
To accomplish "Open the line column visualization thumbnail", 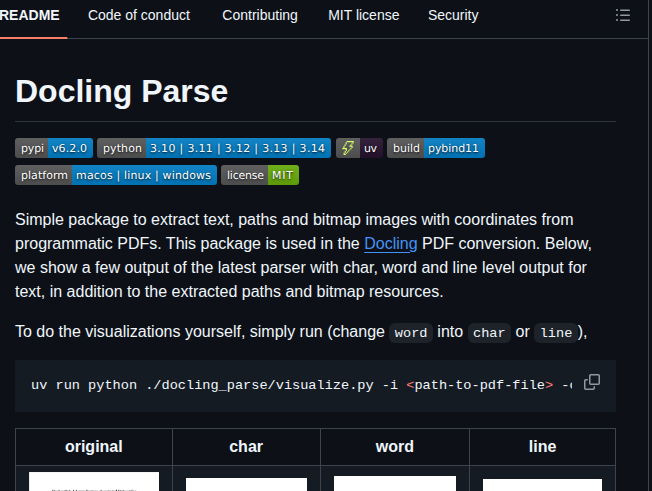I will [x=542, y=485].
